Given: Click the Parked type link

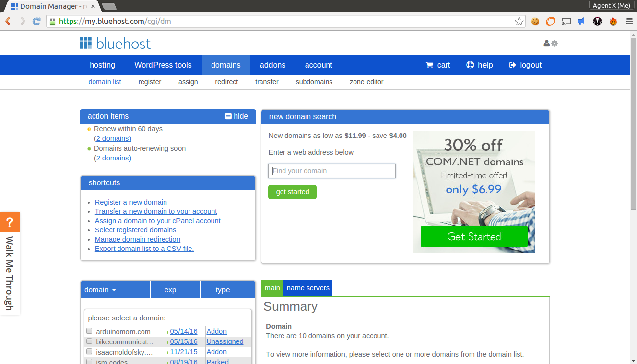Looking at the screenshot, I should tap(217, 362).
